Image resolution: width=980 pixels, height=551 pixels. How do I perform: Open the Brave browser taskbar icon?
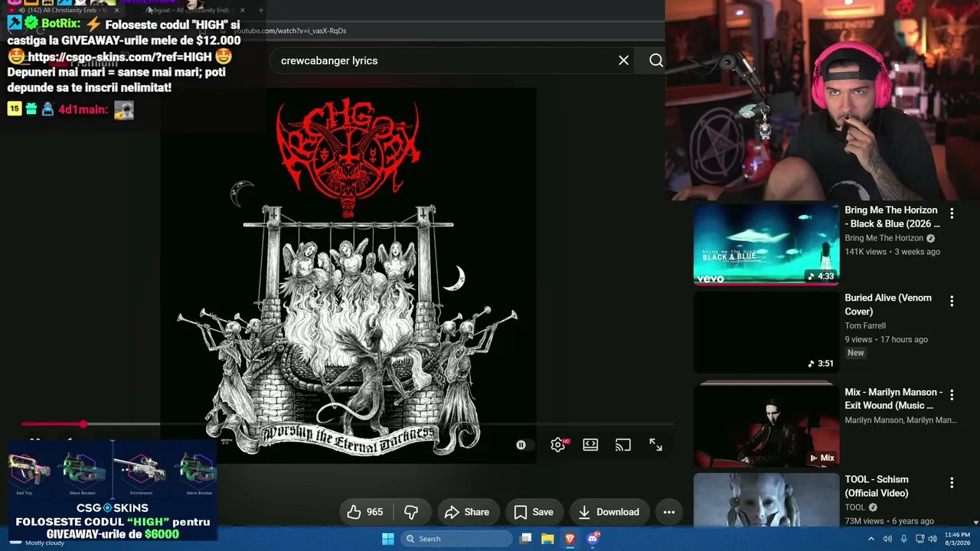click(570, 539)
